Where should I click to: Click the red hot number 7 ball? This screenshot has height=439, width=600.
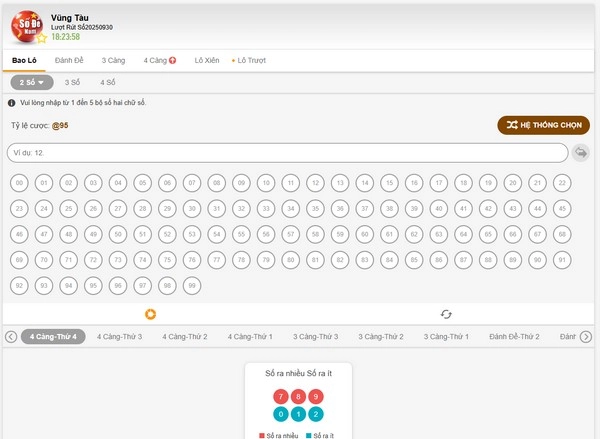(x=280, y=396)
